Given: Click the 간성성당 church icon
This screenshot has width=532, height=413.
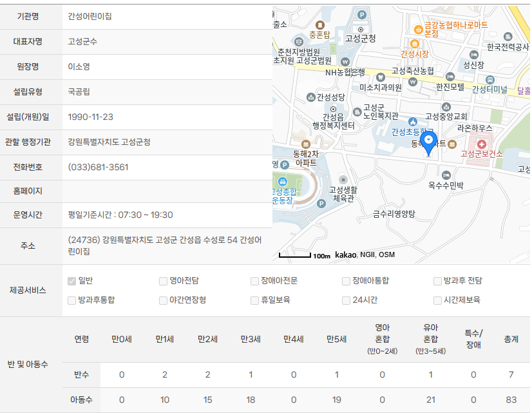Looking at the screenshot, I should point(311,97).
